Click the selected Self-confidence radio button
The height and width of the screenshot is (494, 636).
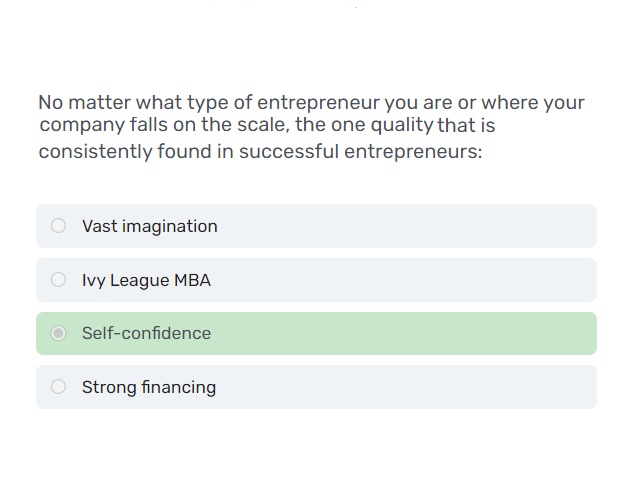click(58, 333)
